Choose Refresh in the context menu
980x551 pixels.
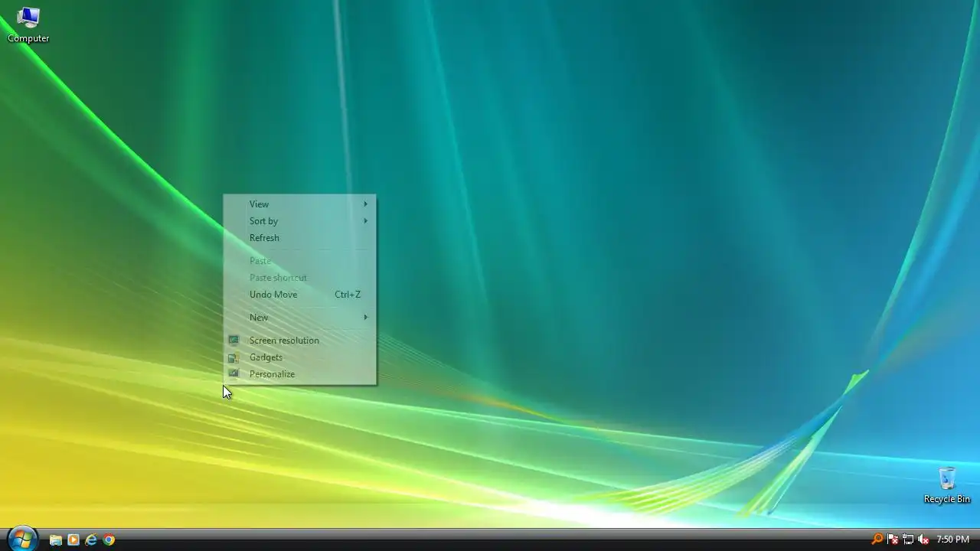(299, 238)
